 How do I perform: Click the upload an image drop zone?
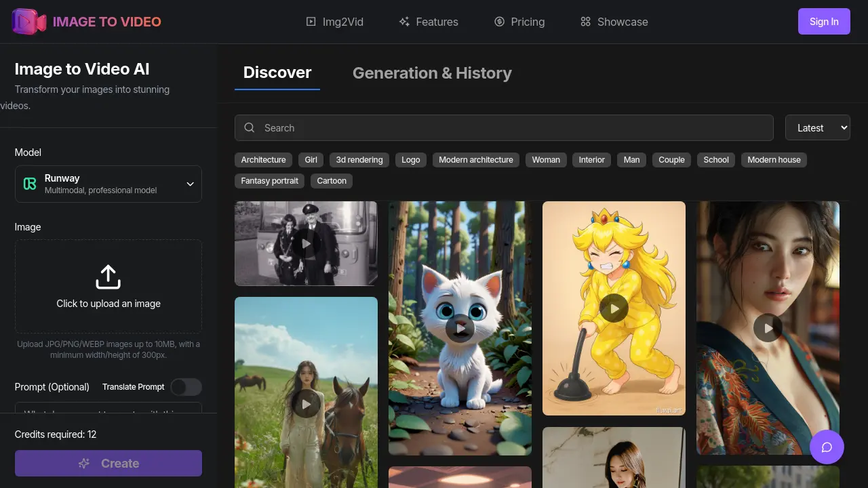[x=108, y=286]
